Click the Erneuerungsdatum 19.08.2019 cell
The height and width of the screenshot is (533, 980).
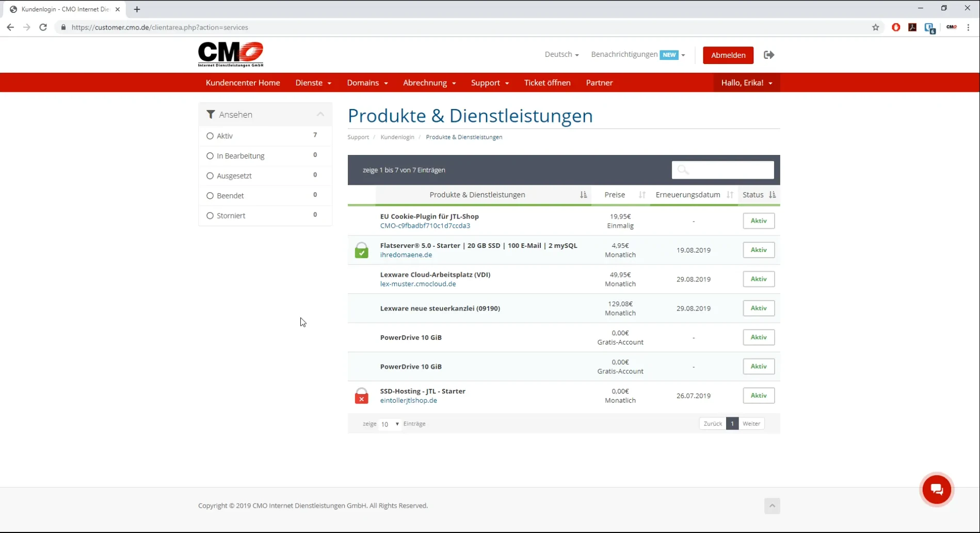click(694, 250)
